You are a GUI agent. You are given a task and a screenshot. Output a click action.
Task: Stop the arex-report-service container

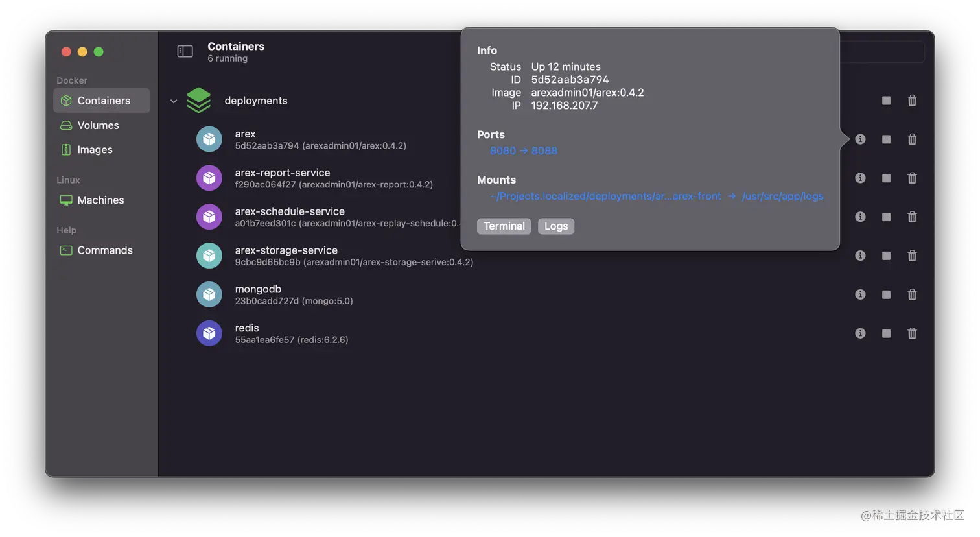point(886,178)
